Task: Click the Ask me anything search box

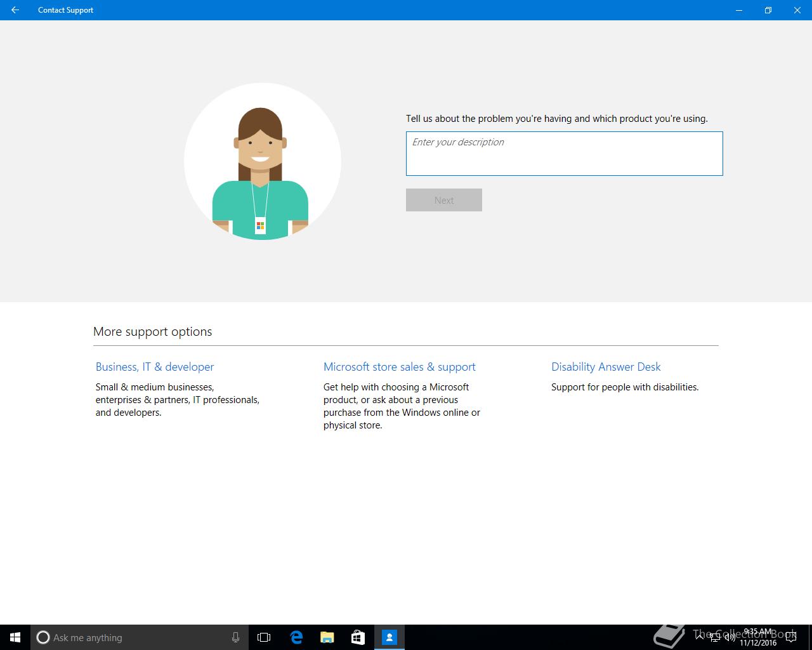Action: coord(139,637)
